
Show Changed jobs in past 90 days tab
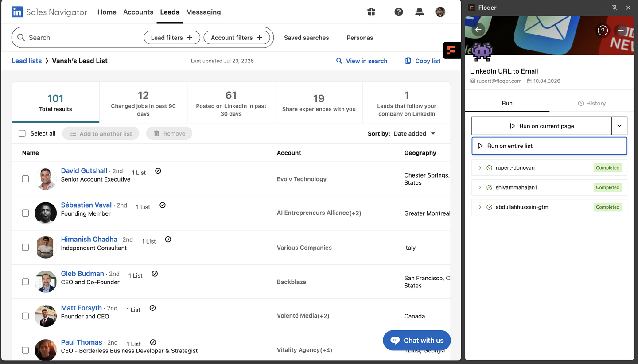tap(143, 103)
